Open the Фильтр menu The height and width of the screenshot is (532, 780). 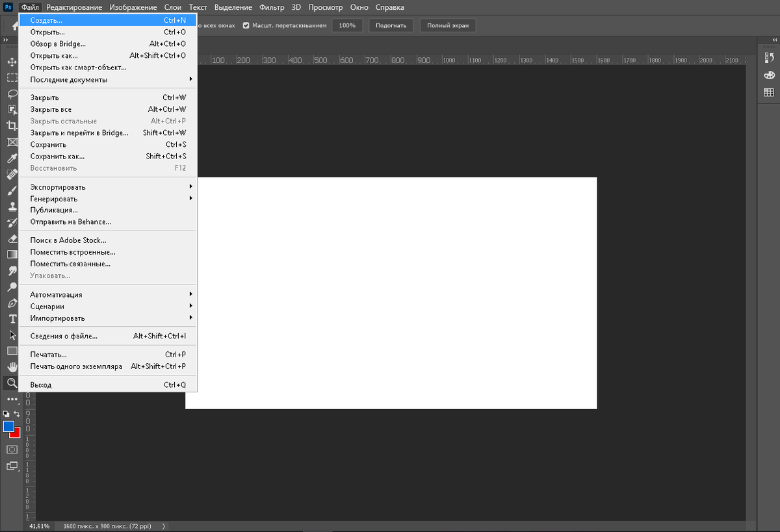[272, 7]
